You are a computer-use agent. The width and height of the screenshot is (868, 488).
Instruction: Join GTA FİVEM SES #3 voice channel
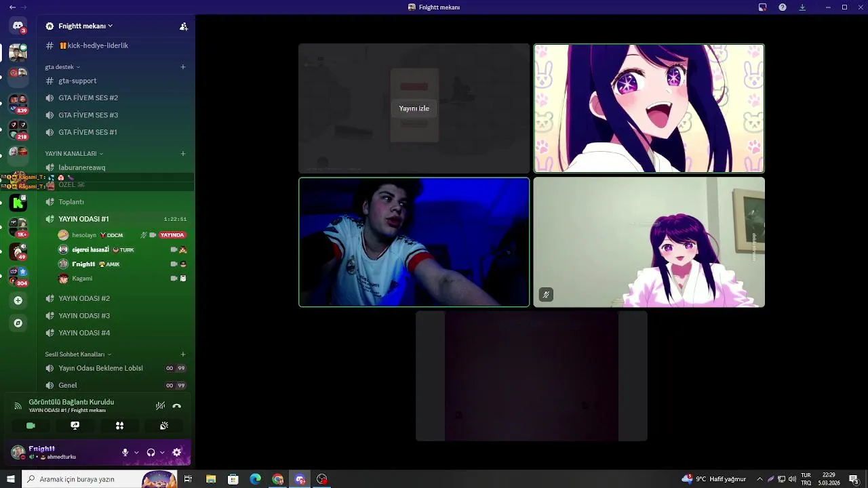point(115,115)
